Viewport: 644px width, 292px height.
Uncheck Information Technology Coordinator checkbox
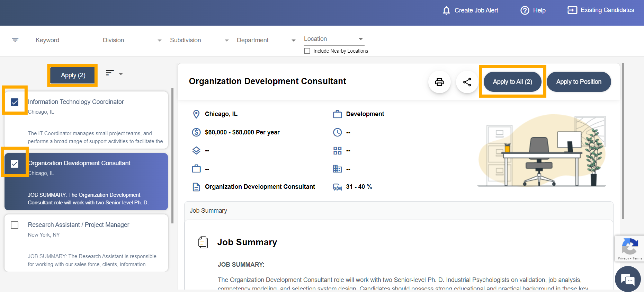(15, 102)
